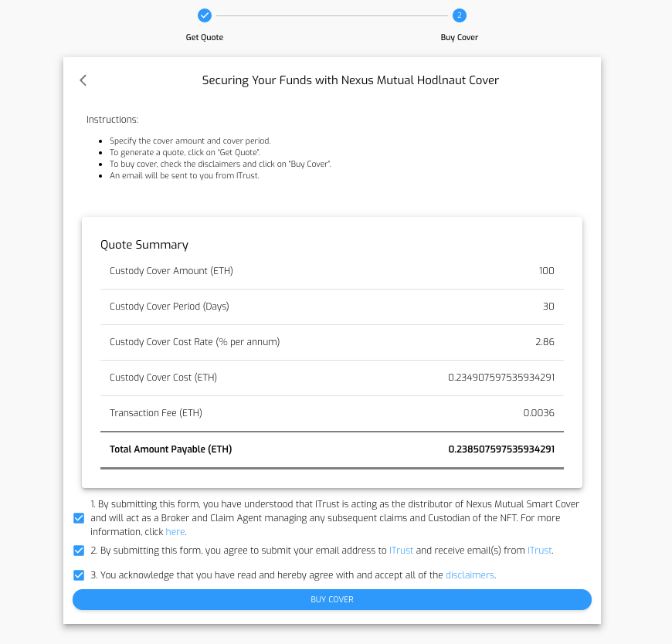Click 'An email will be sent to you' line

click(185, 176)
